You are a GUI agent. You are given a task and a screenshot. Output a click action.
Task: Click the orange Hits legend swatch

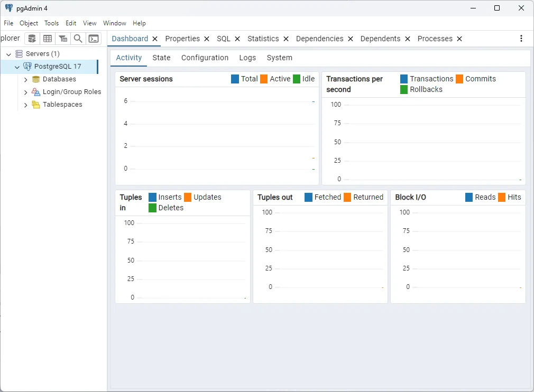tap(502, 198)
